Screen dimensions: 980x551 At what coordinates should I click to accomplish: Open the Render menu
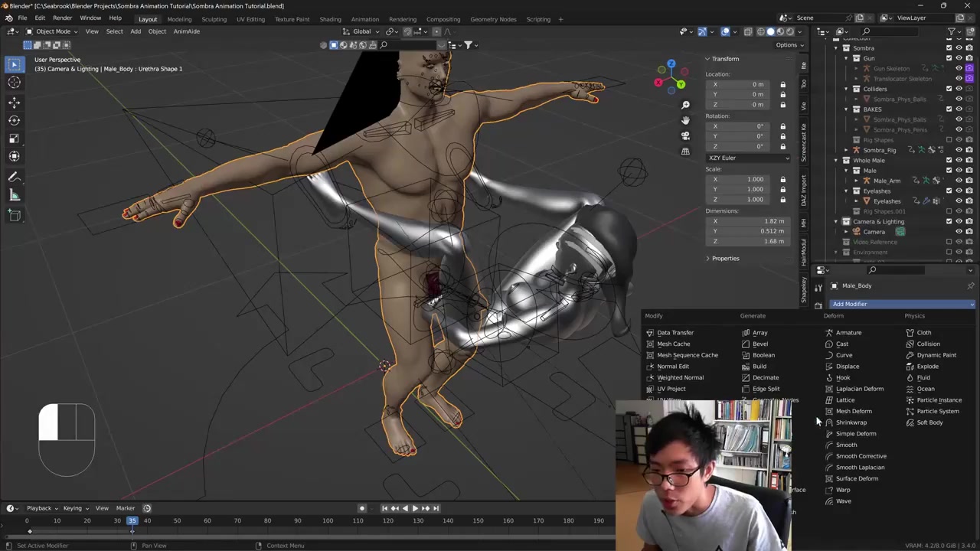(62, 18)
